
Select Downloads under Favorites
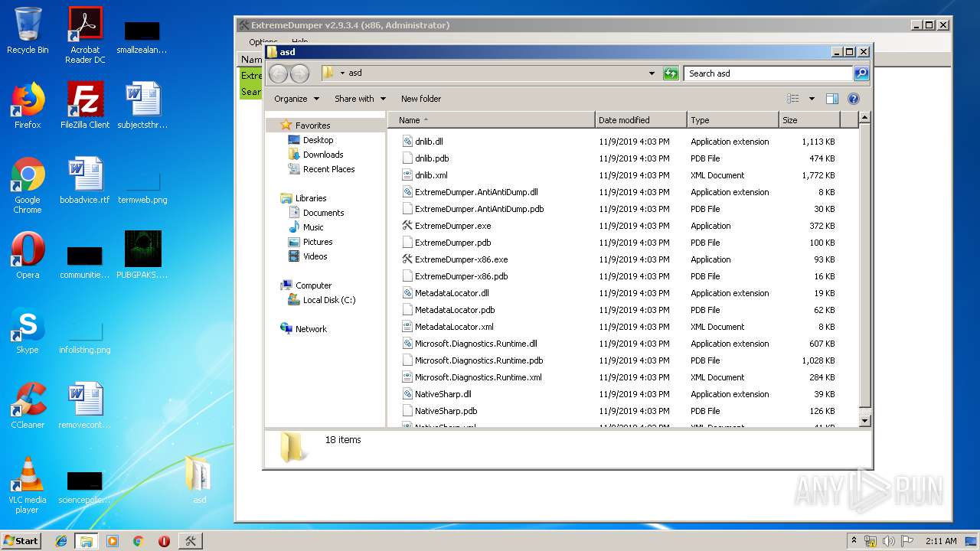point(323,155)
